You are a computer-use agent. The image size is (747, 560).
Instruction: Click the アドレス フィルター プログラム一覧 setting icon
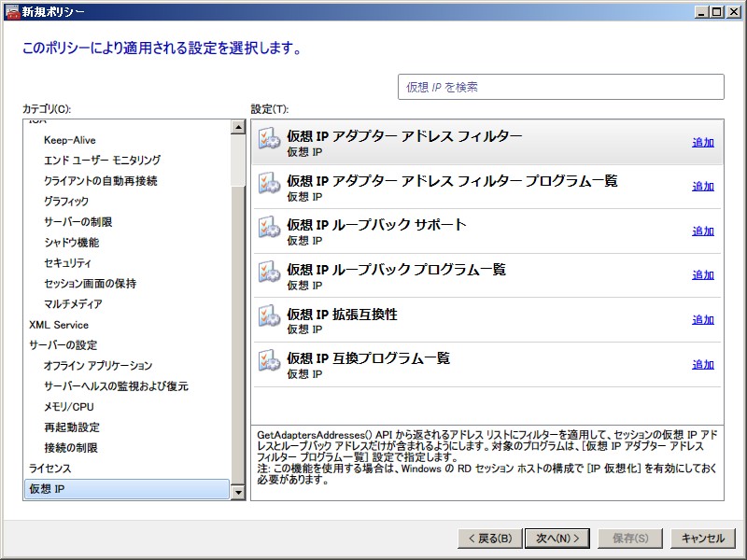tap(269, 186)
